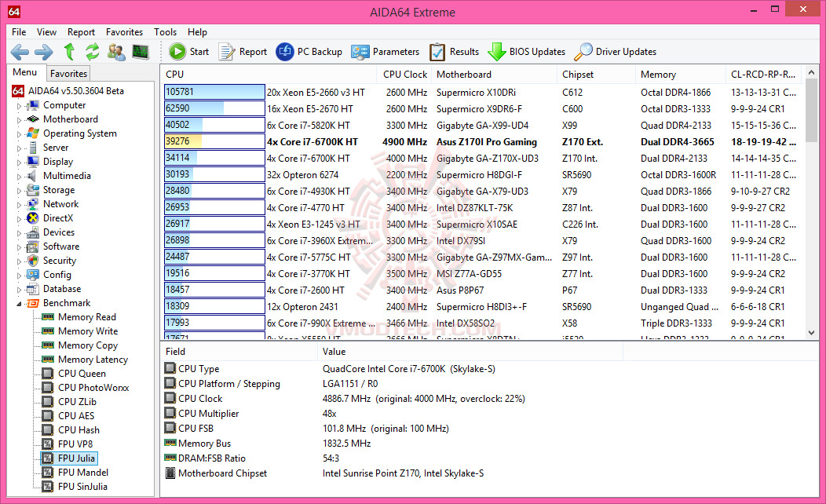Expand the Multimedia tree node
Image resolution: width=826 pixels, height=504 pixels.
(x=20, y=177)
